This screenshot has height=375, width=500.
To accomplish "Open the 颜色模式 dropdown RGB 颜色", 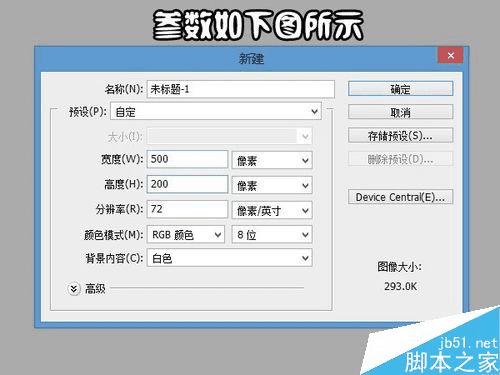I will [x=186, y=235].
